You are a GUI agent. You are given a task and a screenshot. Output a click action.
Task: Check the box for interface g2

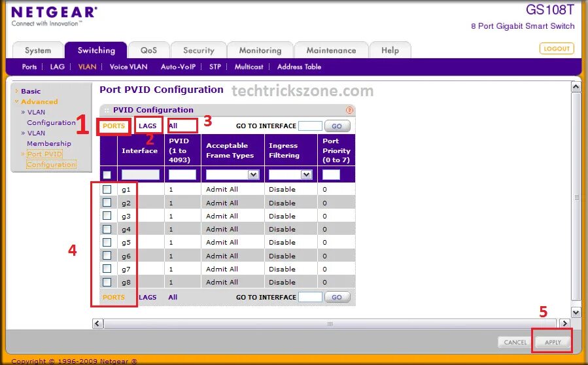(x=107, y=203)
